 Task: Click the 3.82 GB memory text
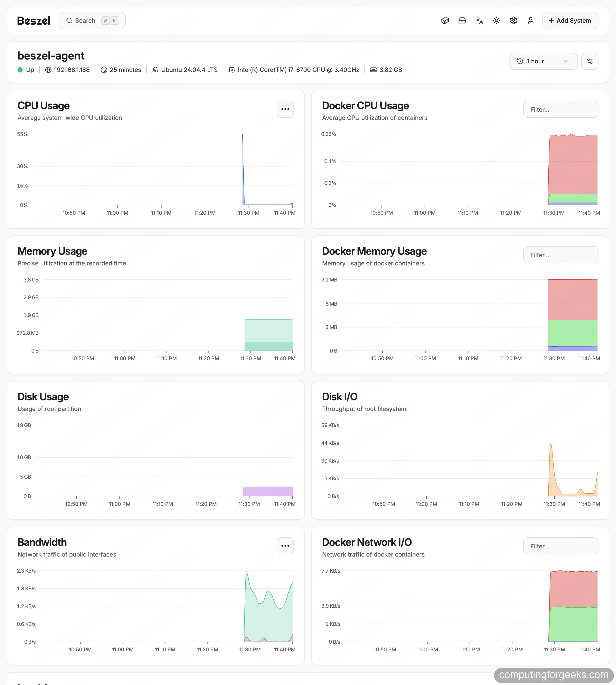(x=391, y=70)
